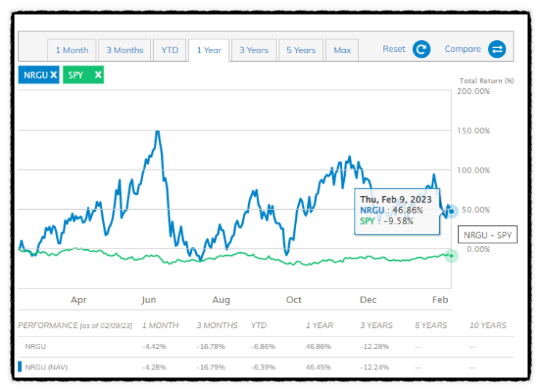Click the Compare swap-arrows icon
The image size is (542, 392).
[497, 50]
